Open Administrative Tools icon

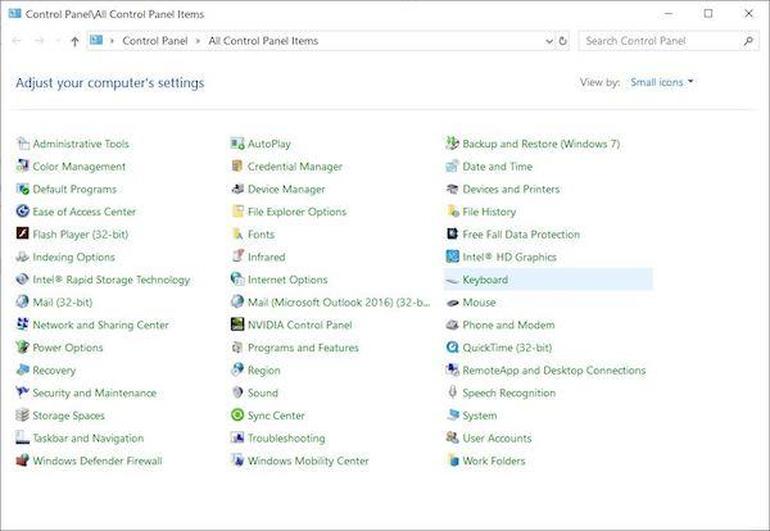23,143
